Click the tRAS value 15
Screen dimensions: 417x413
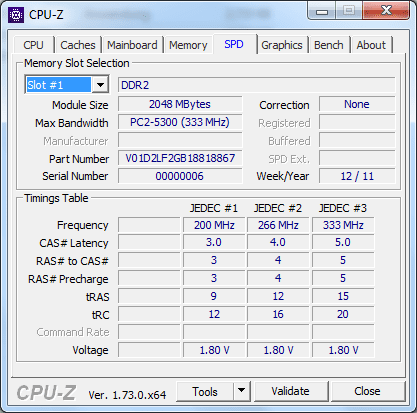(343, 296)
